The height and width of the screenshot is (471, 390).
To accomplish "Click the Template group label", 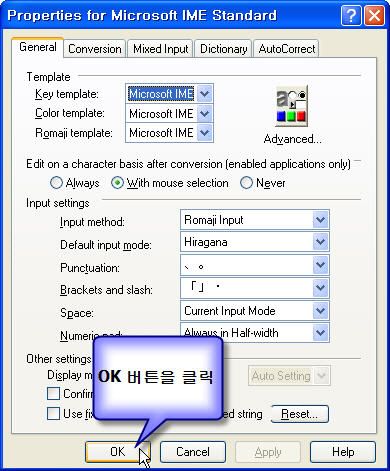I will tap(49, 77).
